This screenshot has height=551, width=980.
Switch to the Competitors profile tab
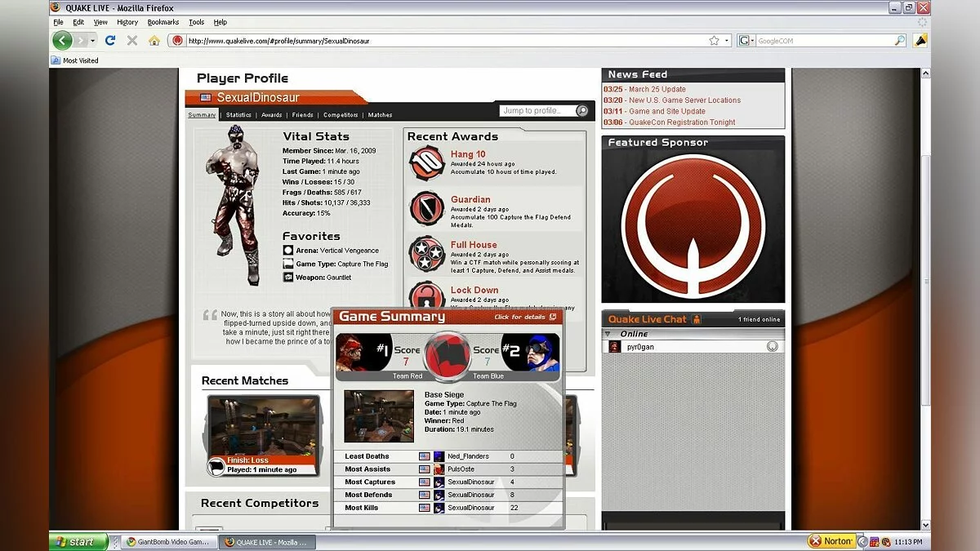pyautogui.click(x=341, y=115)
